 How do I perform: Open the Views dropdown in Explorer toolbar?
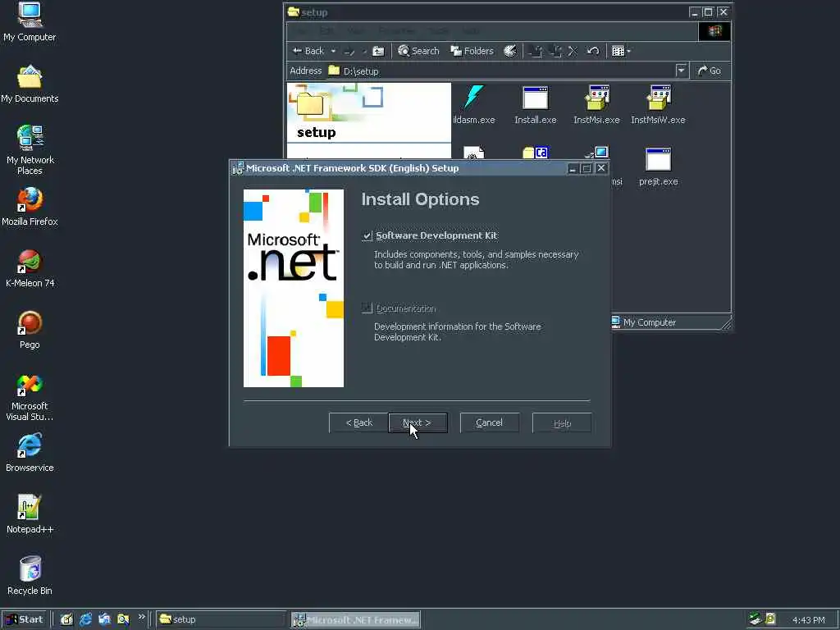coord(629,51)
